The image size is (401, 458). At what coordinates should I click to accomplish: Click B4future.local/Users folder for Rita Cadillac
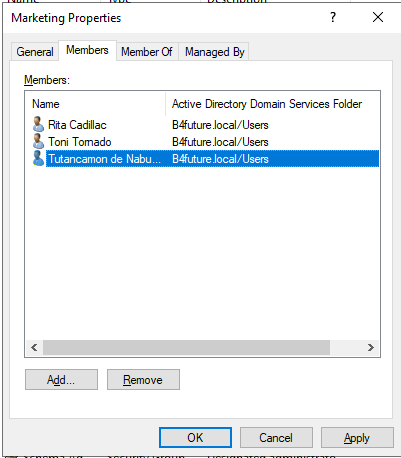(220, 125)
